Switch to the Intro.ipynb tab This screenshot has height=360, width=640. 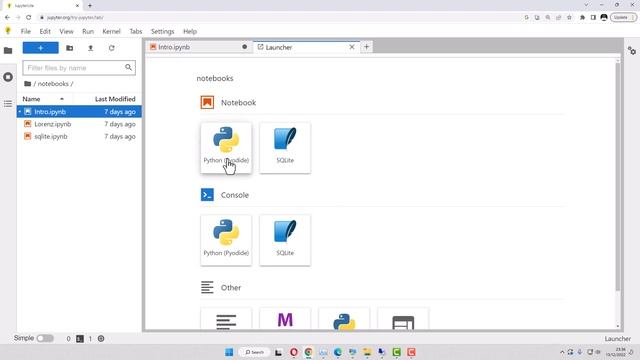198,47
